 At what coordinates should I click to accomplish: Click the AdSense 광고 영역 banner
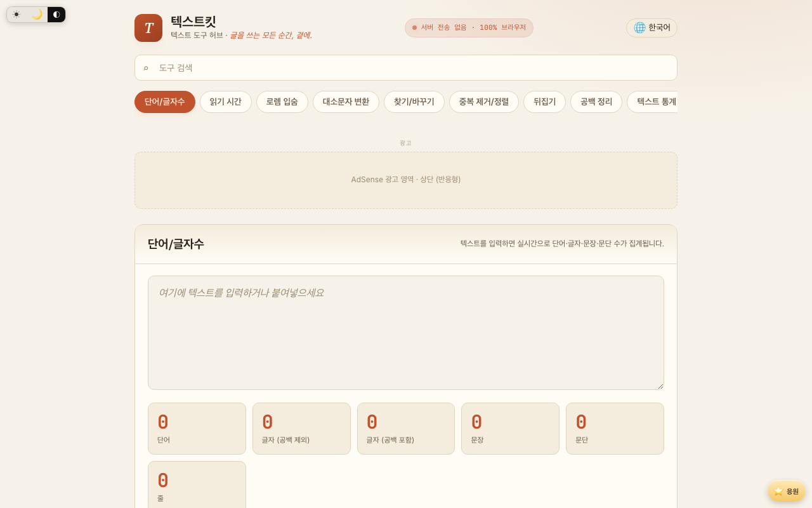pyautogui.click(x=406, y=180)
